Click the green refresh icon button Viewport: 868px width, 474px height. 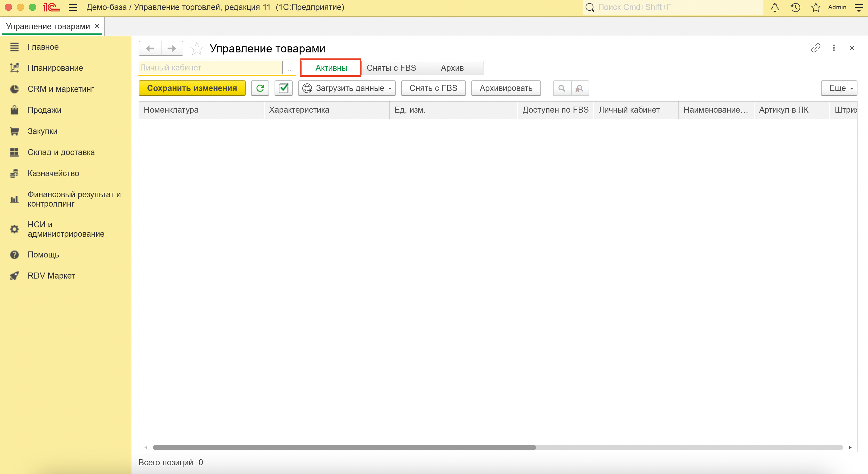(260, 88)
